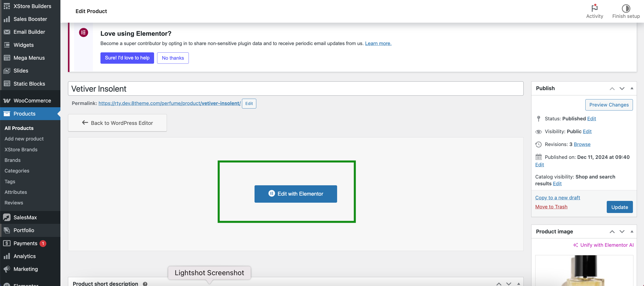Click Sure! I'd love to help button
Viewport: 644px width, 286px height.
(127, 58)
